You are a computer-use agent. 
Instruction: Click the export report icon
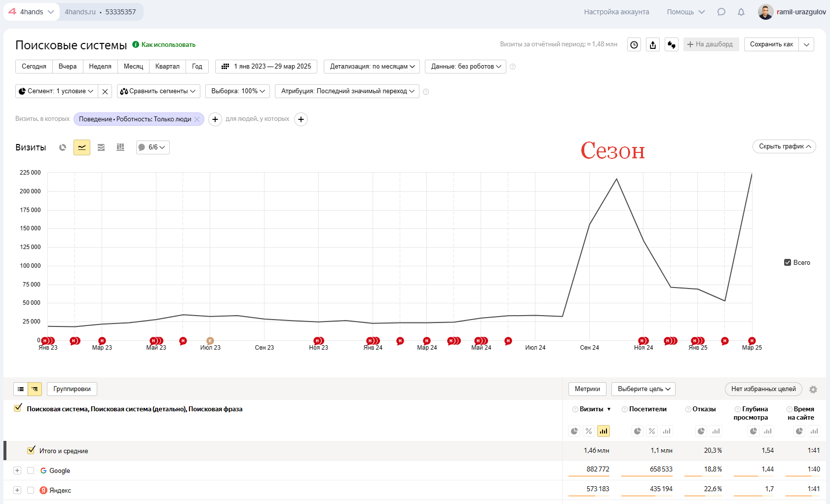(x=653, y=45)
